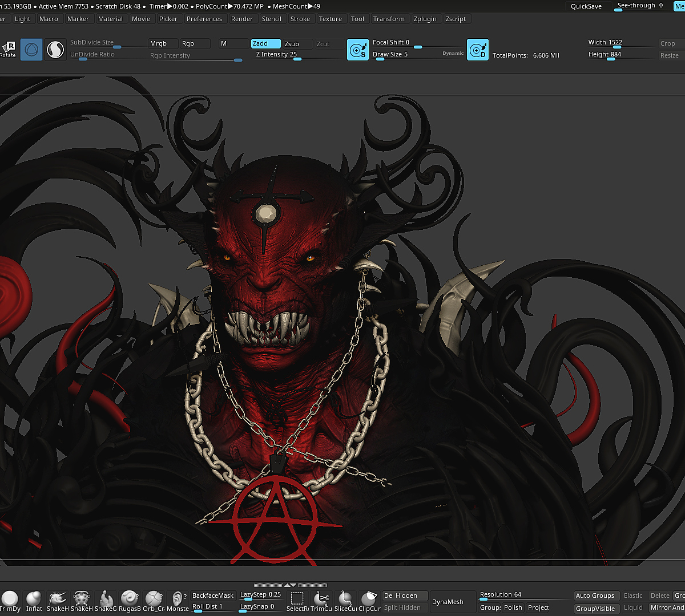This screenshot has height=616, width=685.
Task: Toggle BackfaceMask option
Action: [x=213, y=595]
